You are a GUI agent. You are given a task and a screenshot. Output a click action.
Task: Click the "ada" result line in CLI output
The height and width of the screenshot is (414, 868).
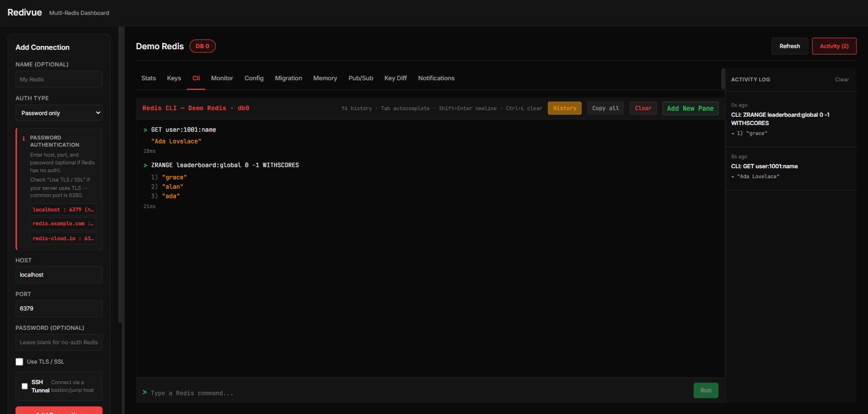coord(171,196)
